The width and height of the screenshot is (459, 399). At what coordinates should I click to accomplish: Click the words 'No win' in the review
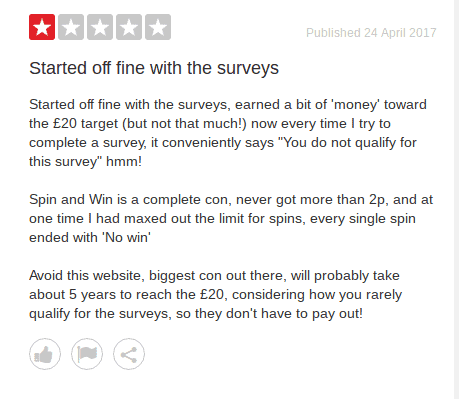(x=126, y=238)
